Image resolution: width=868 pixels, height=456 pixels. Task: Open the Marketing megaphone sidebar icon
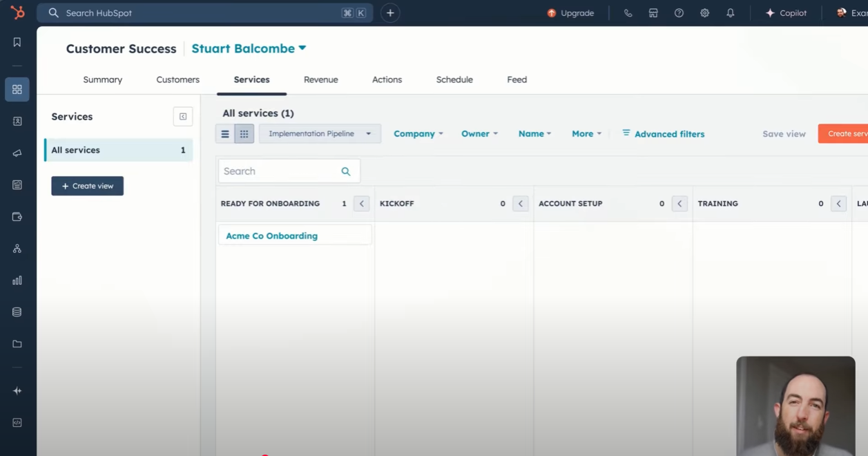tap(17, 153)
